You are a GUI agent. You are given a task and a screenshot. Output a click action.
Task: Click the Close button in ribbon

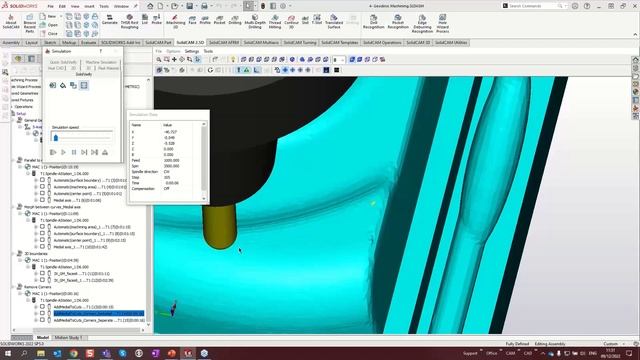pyautogui.click(x=49, y=33)
